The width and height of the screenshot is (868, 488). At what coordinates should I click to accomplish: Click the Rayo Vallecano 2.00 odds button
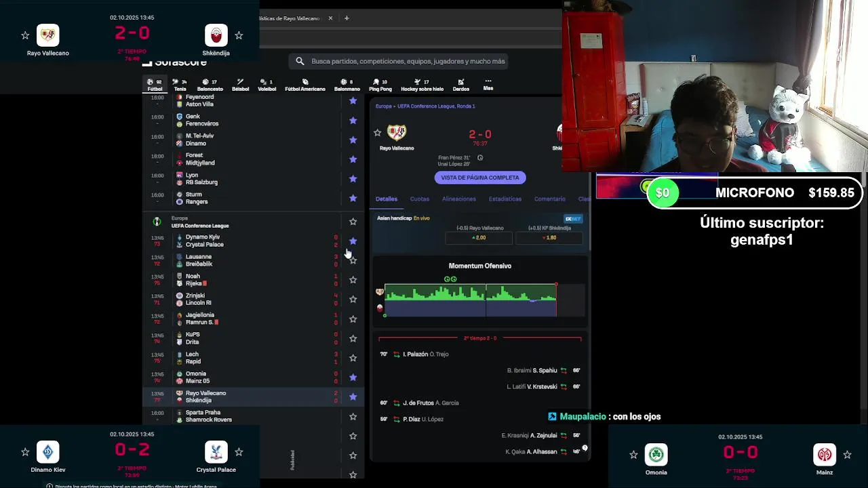(x=480, y=238)
